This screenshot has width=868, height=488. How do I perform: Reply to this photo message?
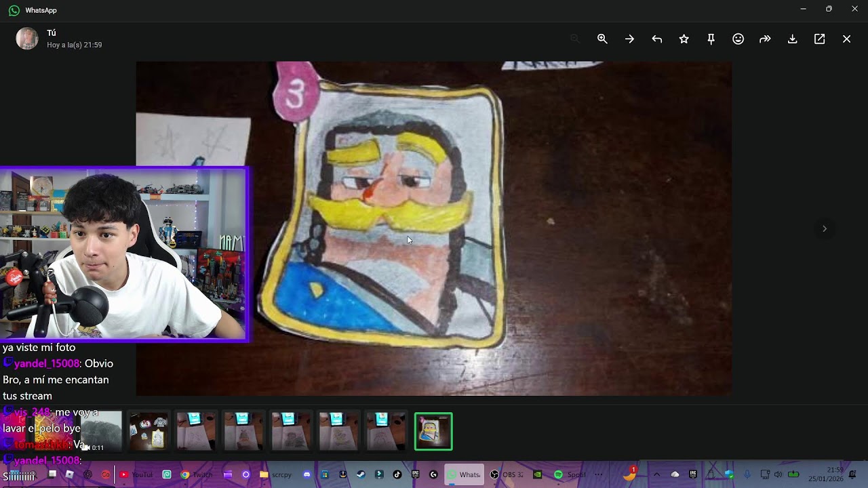click(x=656, y=39)
